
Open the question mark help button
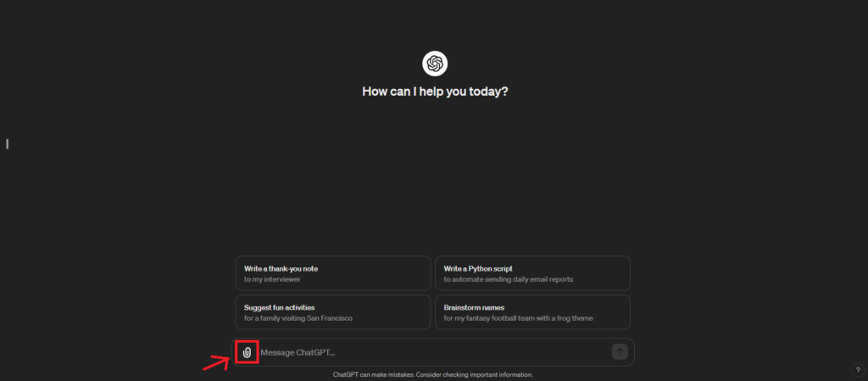(858, 370)
